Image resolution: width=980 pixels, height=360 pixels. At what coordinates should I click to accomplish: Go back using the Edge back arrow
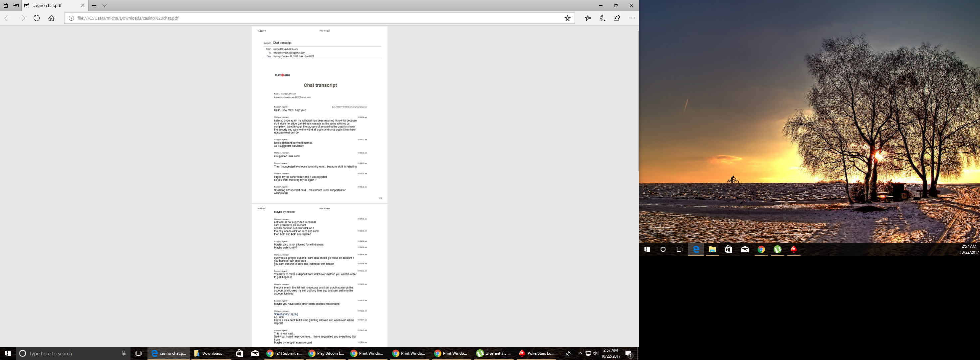[7, 18]
